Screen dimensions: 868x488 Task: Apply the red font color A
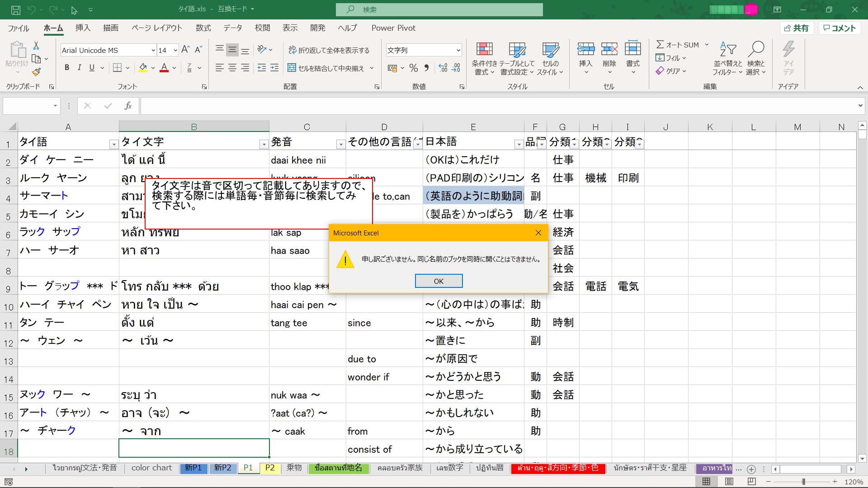point(164,68)
